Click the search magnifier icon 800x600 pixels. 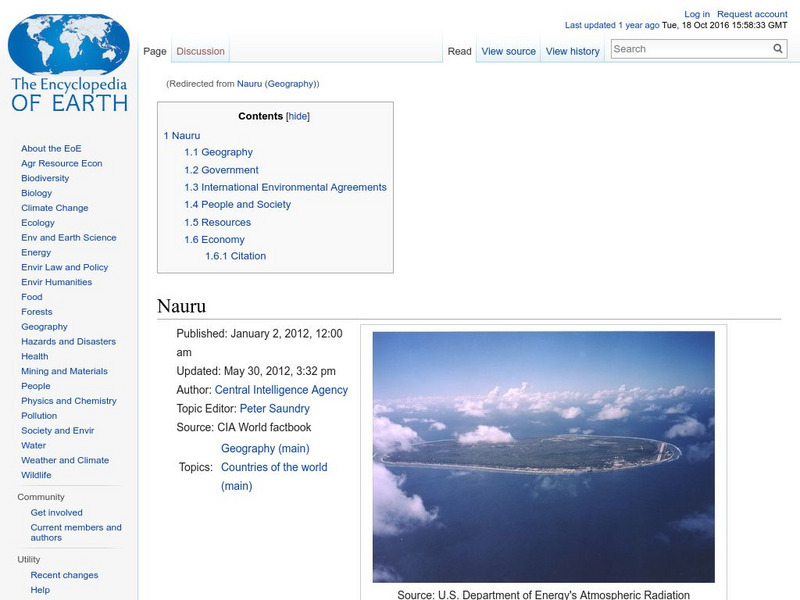(x=777, y=47)
